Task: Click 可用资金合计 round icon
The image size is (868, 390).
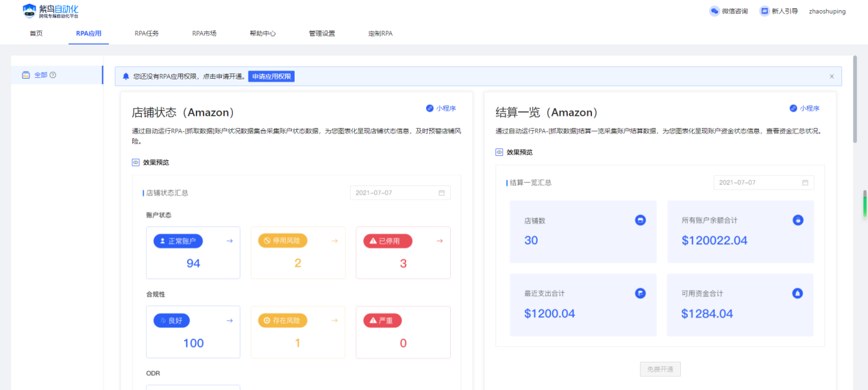Action: (x=798, y=293)
